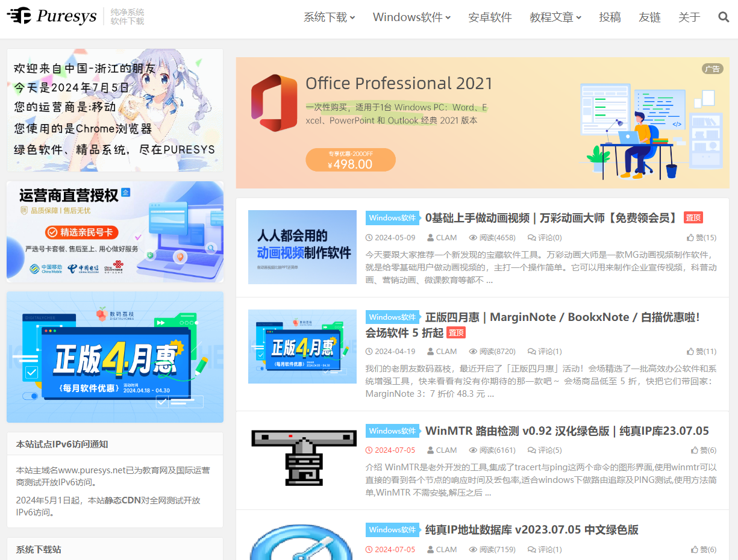Click the comment icon 评论(1) on 正版四月惠 post
The width and height of the screenshot is (738, 560).
[531, 352]
